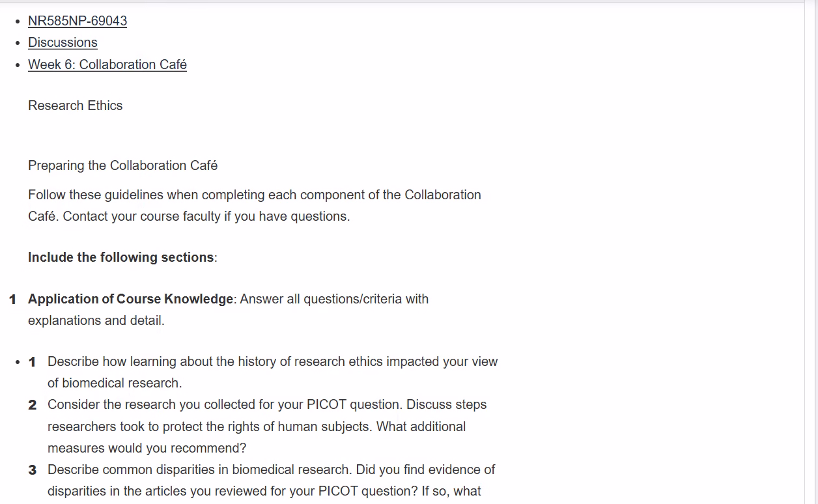
Task: Click the Research Ethics title text
Action: point(76,105)
